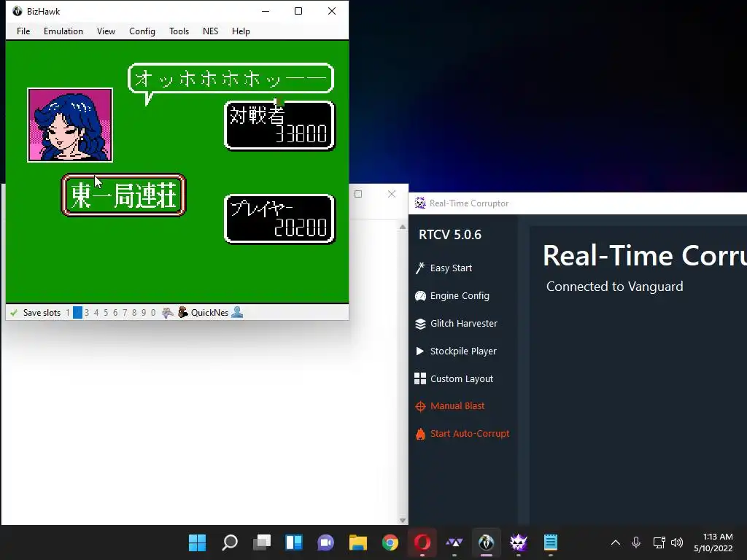Click the character portrait in the game
The width and height of the screenshot is (747, 560).
70,125
